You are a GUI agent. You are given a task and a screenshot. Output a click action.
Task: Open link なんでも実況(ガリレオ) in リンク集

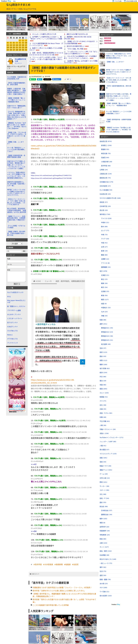[15, 292]
